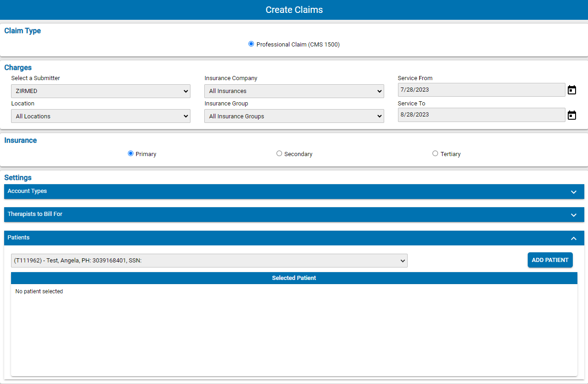Choose the Primary insurance radio button
This screenshot has width=588, height=384.
(131, 154)
